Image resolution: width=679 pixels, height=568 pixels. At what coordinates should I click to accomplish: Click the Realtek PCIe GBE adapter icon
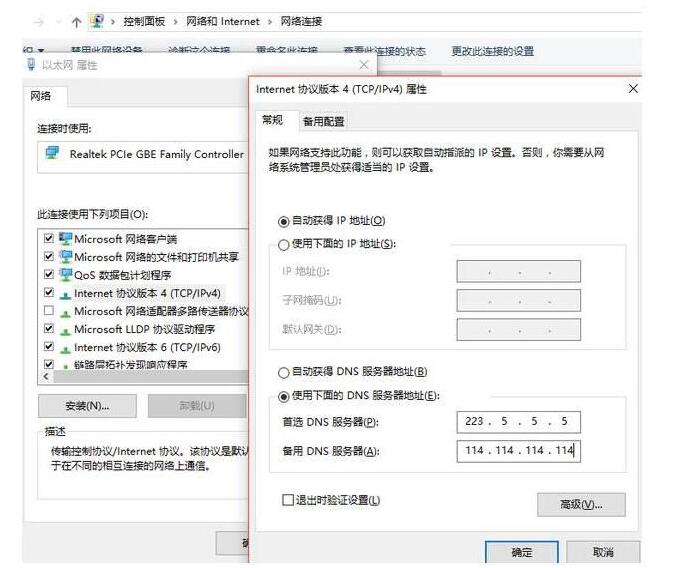pos(52,154)
